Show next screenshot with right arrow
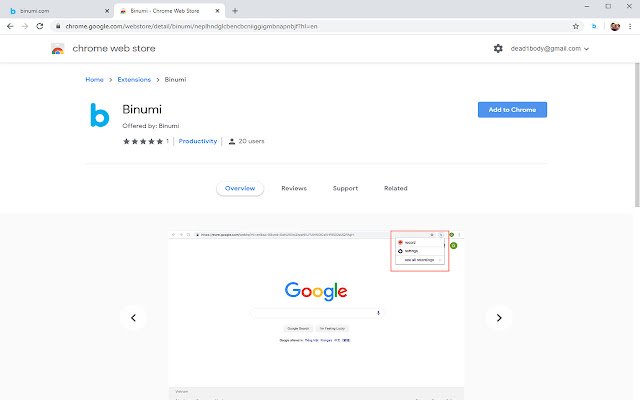The image size is (640, 400). coord(499,318)
